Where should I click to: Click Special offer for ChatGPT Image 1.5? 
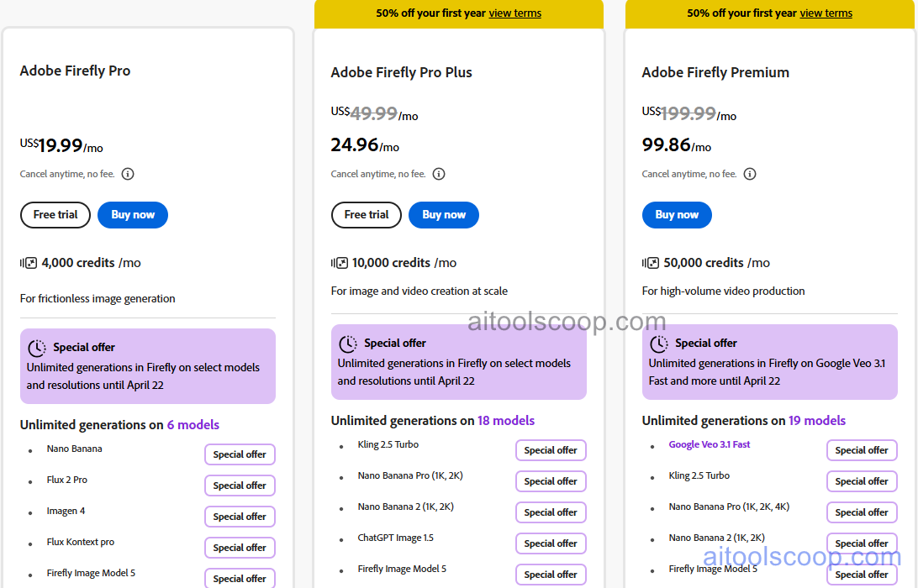[551, 543]
